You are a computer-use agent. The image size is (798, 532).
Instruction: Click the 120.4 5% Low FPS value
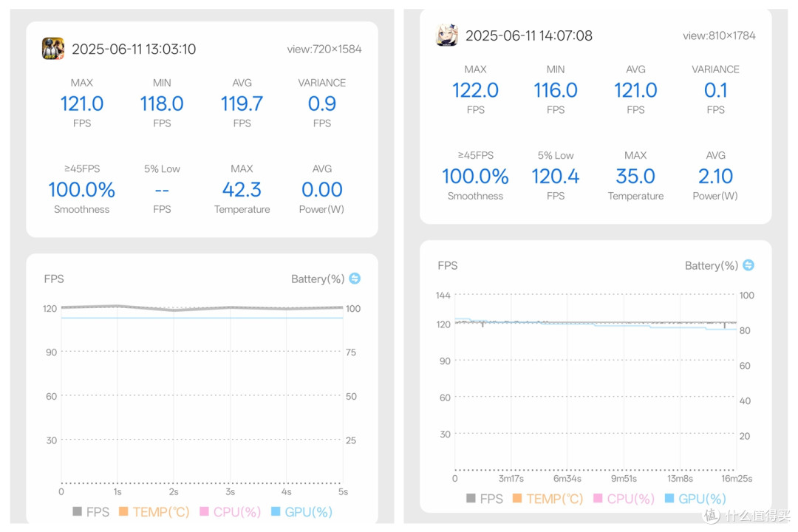pos(555,177)
